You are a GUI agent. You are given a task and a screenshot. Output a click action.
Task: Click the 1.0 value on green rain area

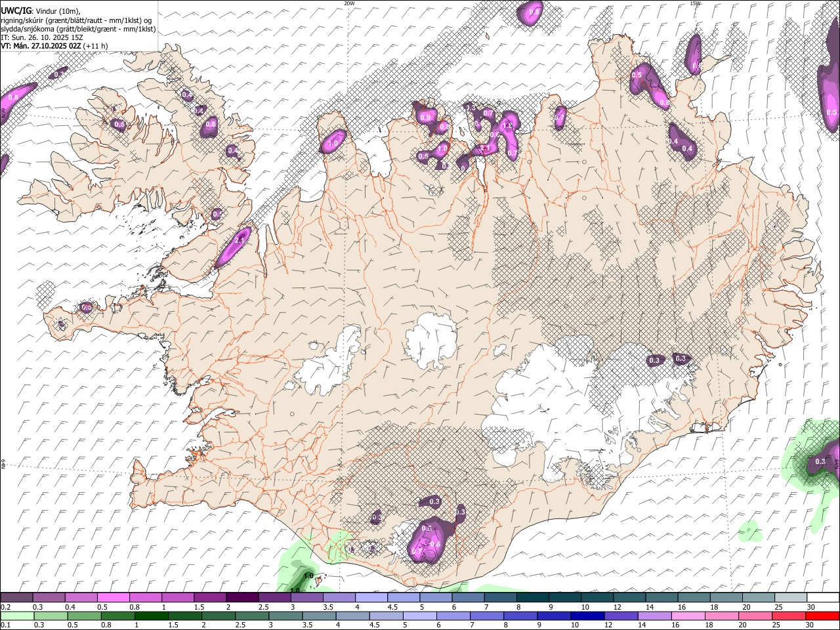tap(308, 576)
